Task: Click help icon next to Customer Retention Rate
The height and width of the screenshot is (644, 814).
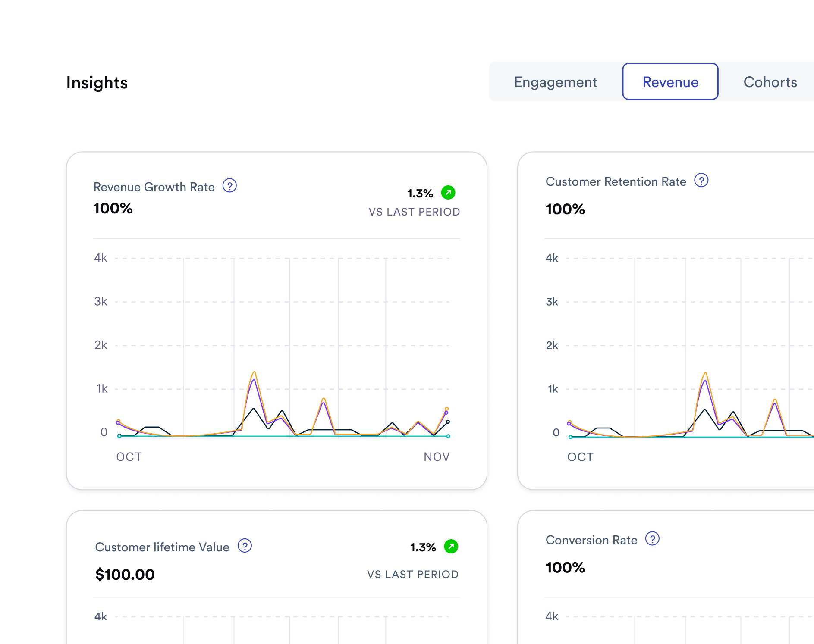Action: click(701, 181)
